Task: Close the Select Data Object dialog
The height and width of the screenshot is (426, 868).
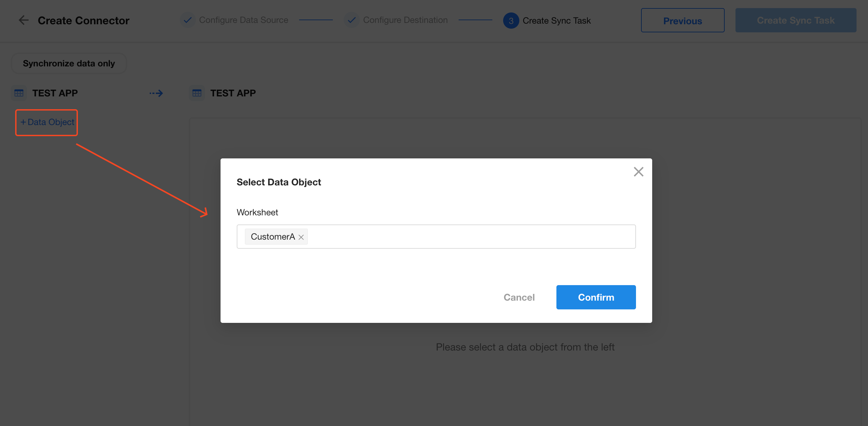Action: (x=638, y=172)
